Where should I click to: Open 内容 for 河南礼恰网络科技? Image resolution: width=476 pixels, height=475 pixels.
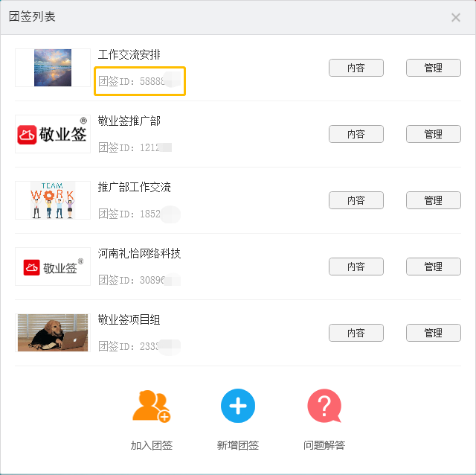[356, 267]
